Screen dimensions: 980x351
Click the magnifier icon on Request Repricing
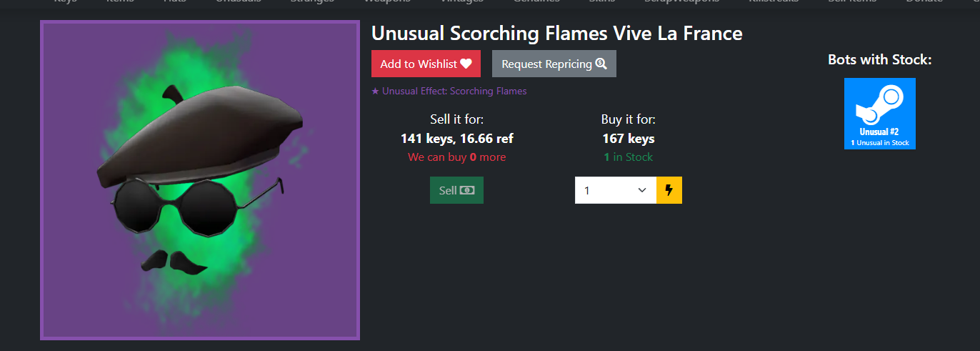click(x=601, y=64)
